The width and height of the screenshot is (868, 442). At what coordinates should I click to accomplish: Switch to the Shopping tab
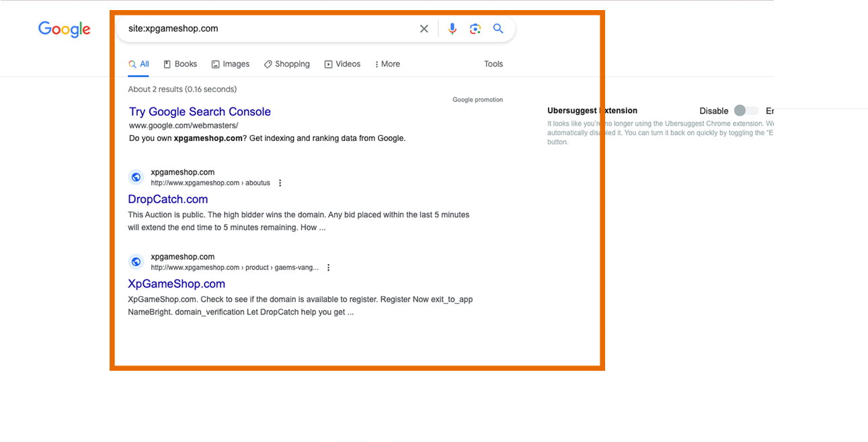coord(287,64)
